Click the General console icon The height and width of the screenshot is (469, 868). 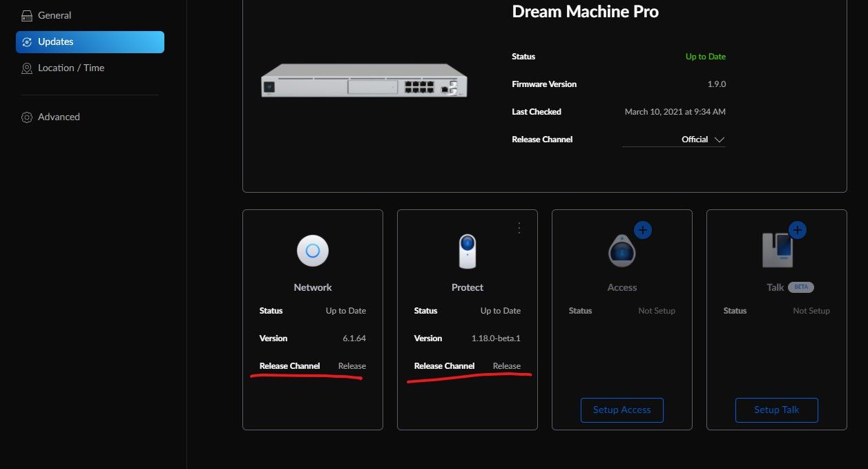pyautogui.click(x=27, y=15)
